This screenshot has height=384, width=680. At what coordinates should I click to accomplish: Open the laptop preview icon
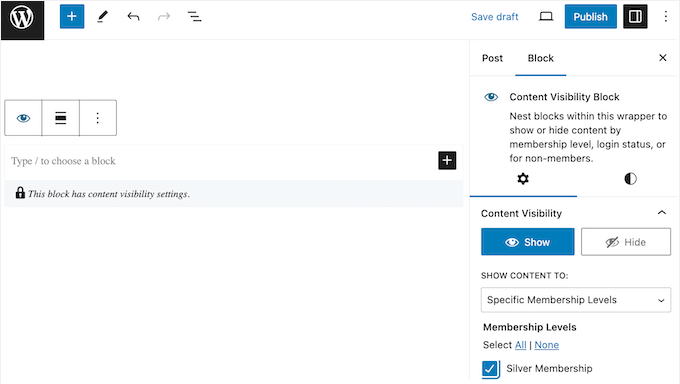click(x=546, y=16)
